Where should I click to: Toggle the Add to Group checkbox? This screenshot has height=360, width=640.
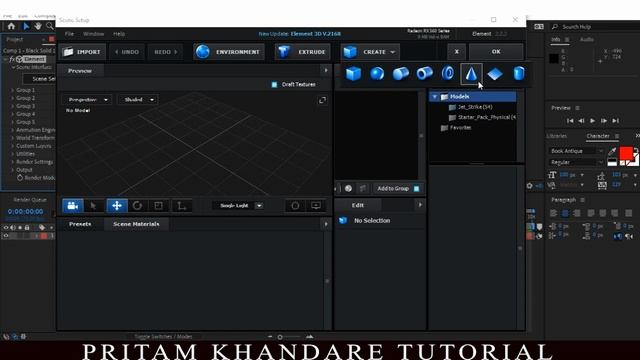click(416, 189)
